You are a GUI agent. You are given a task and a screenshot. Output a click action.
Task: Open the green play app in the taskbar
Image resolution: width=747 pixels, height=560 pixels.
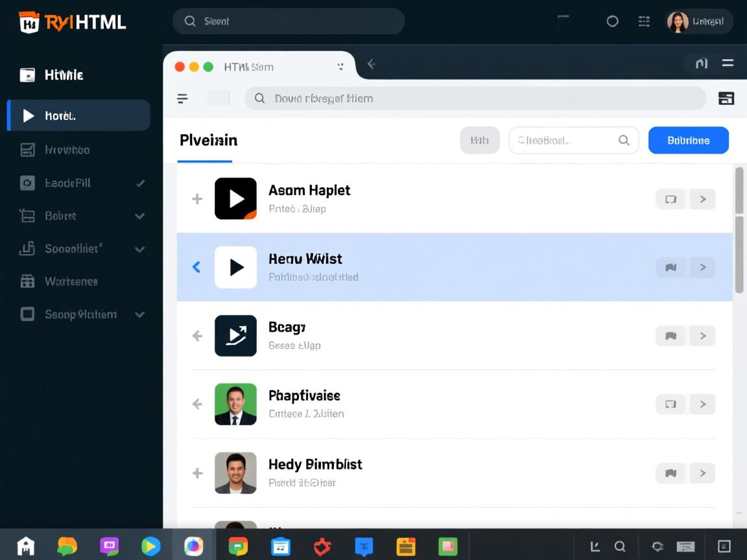tap(150, 546)
